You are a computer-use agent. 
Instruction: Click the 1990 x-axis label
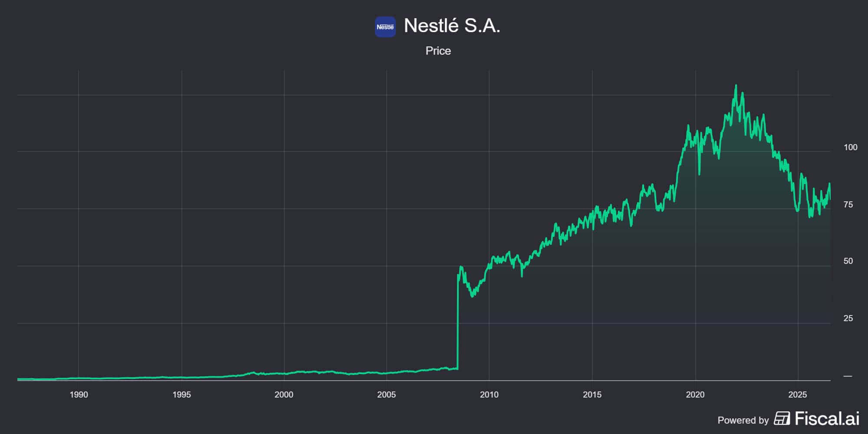(79, 395)
